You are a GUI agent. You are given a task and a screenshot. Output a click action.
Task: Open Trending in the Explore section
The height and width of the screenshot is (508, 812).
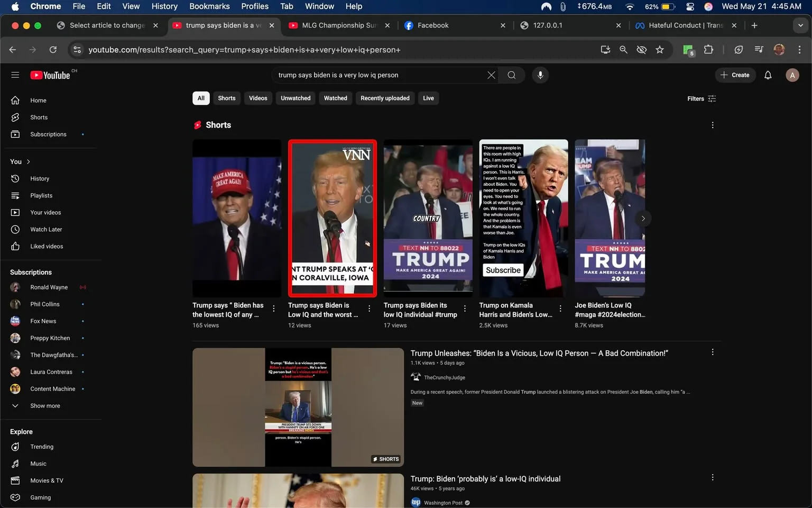click(50, 447)
